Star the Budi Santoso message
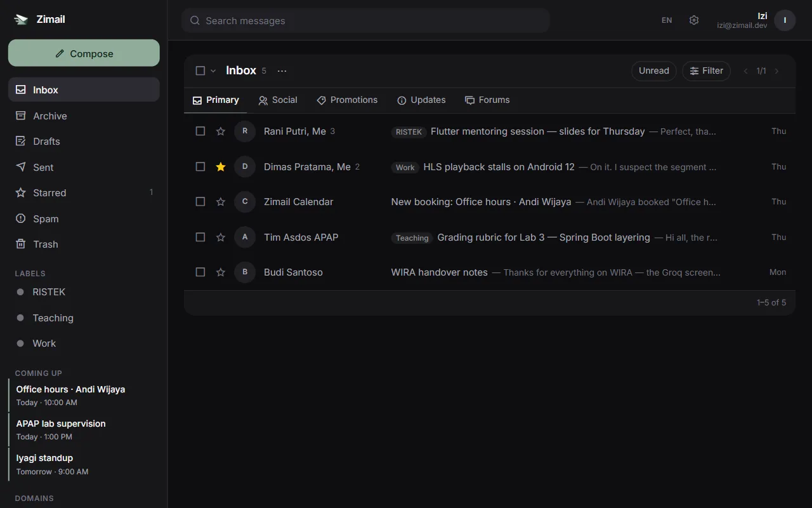The height and width of the screenshot is (508, 812). 221,272
